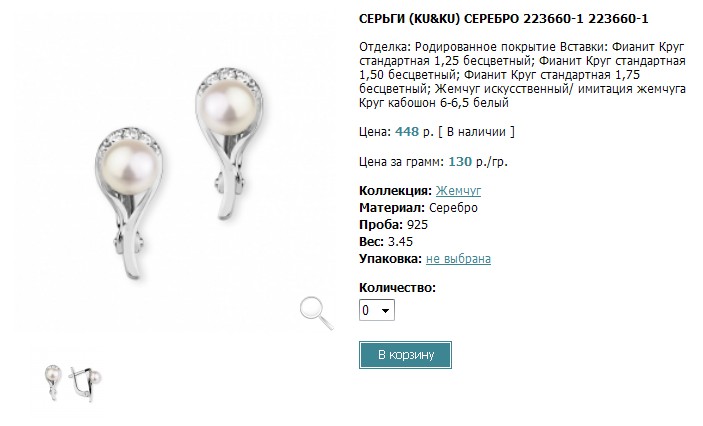Screen dimensions: 703x426
Task: Add item with 'В корзину' button
Action: pyautogui.click(x=405, y=355)
